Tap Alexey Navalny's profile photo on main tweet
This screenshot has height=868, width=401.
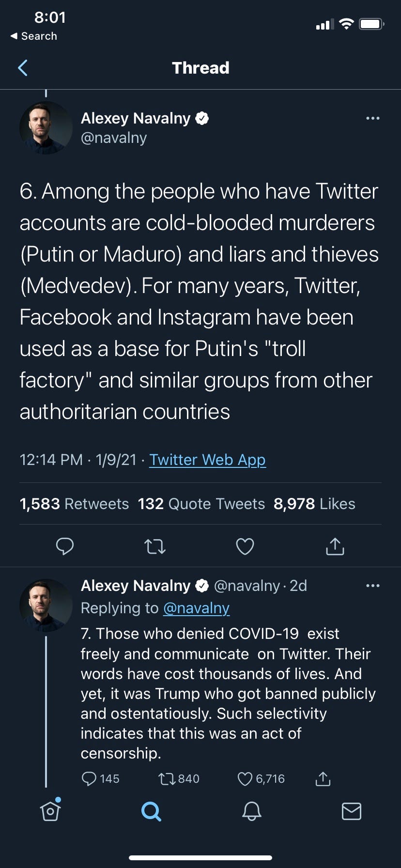coord(46,128)
